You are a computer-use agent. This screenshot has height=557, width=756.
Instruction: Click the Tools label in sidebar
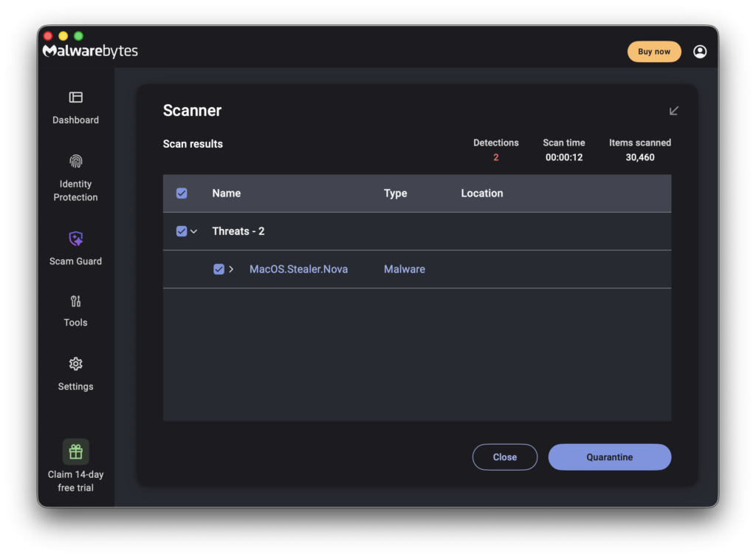(76, 323)
